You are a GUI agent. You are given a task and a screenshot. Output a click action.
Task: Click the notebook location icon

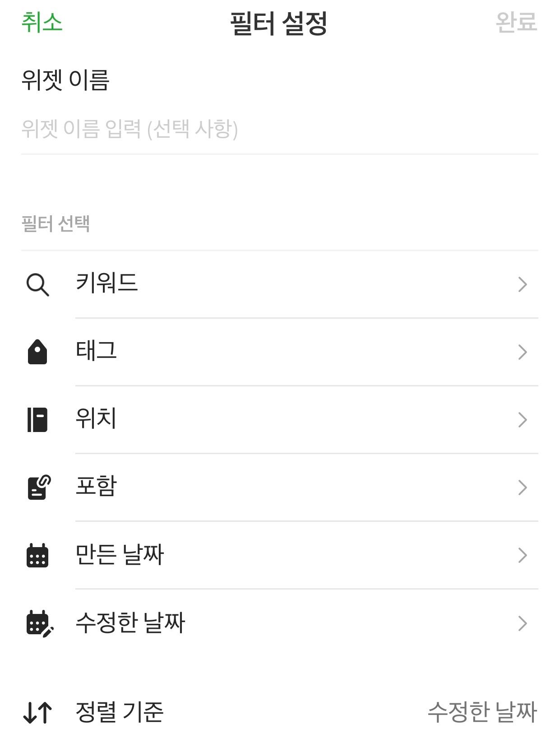tap(37, 420)
